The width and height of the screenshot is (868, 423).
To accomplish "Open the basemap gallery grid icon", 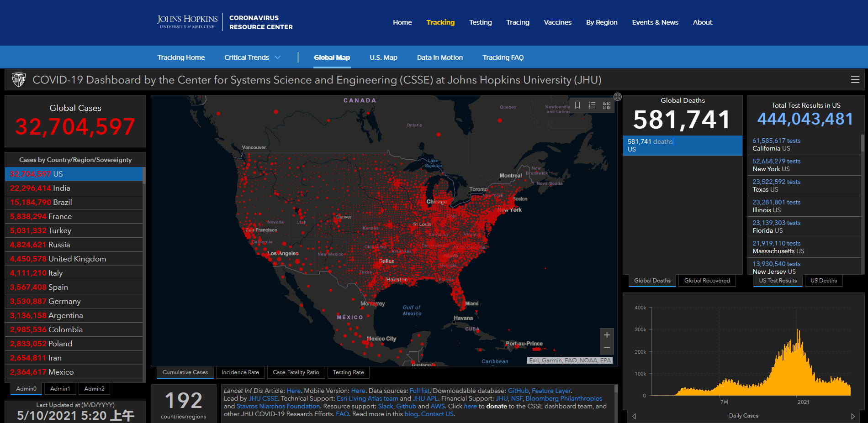I will 607,105.
